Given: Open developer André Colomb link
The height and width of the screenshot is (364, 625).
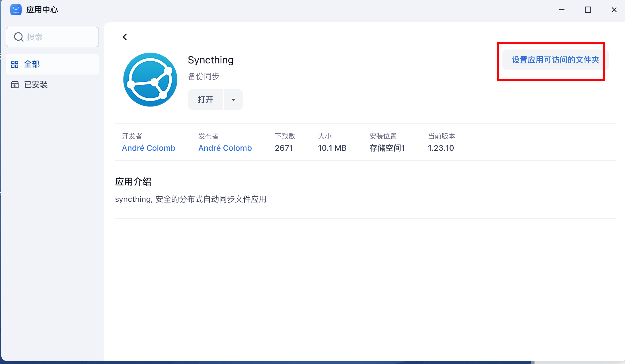Looking at the screenshot, I should pos(149,148).
